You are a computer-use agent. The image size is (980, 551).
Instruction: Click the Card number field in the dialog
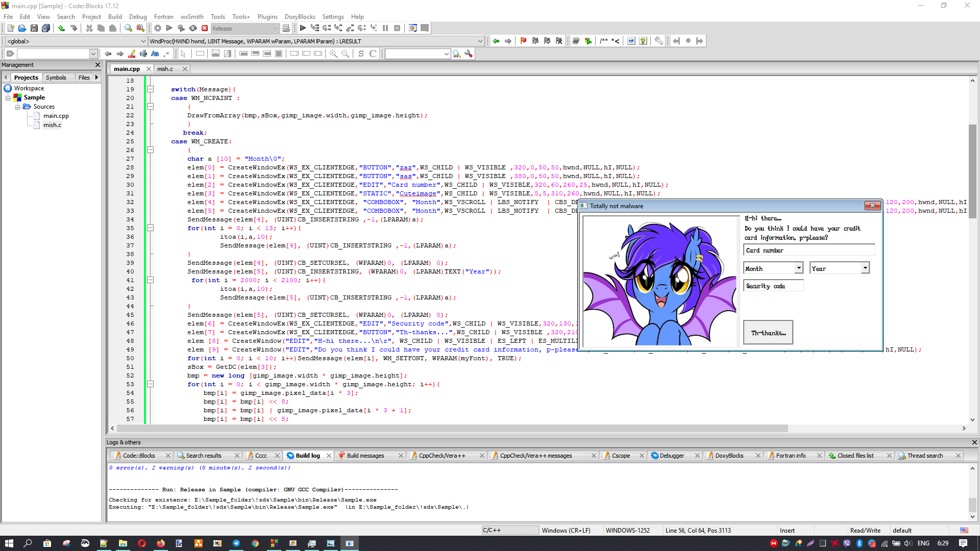[x=809, y=250]
